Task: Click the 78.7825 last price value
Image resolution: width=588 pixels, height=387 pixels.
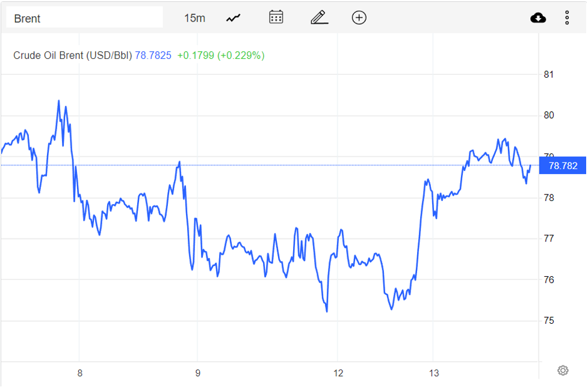Action: click(153, 55)
